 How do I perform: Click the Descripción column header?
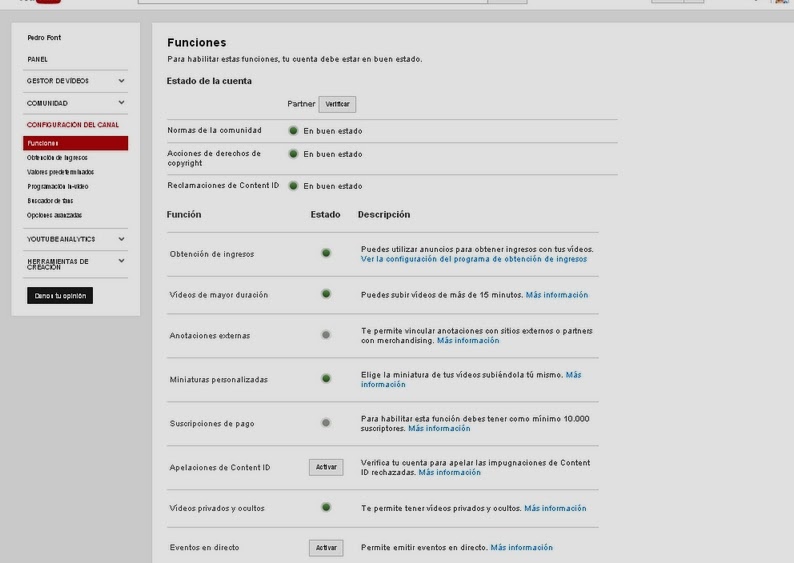(x=384, y=215)
